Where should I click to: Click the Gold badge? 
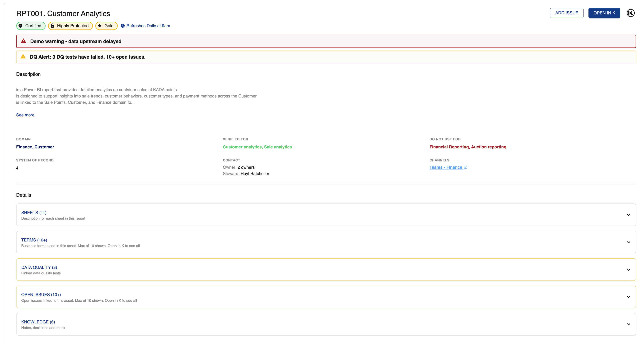pos(106,26)
